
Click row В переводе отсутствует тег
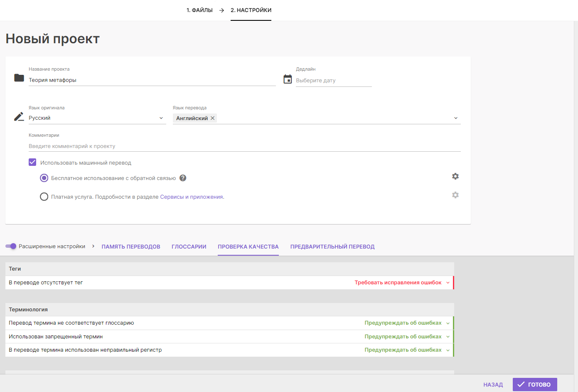(230, 283)
